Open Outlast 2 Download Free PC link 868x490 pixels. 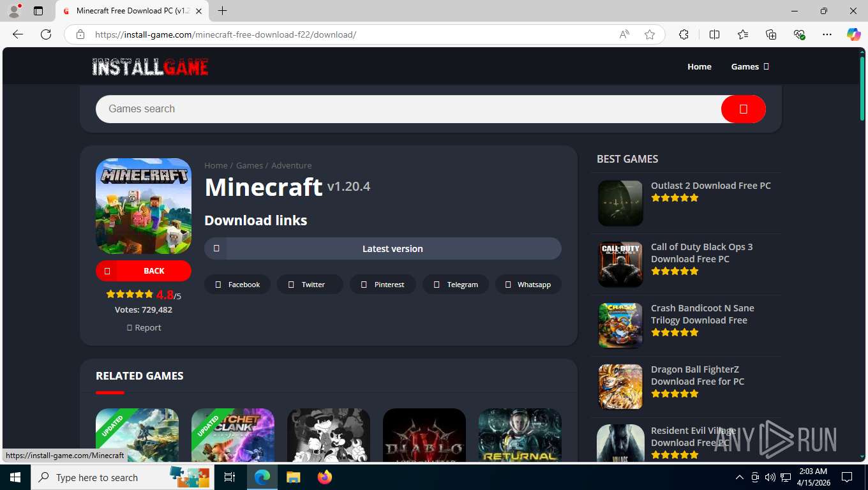pos(711,186)
